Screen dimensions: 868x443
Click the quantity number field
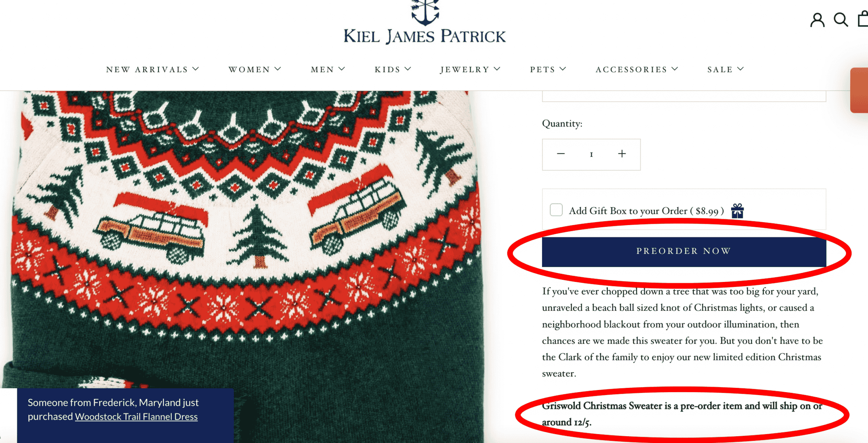(x=591, y=154)
